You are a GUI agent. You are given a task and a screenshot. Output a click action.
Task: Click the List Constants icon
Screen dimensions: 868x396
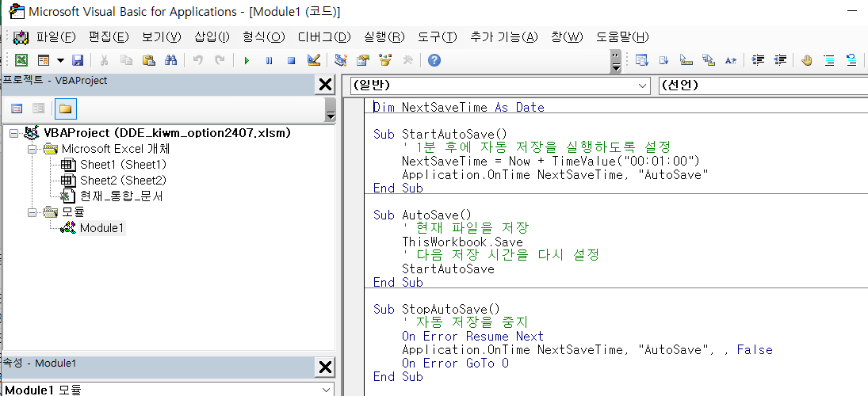pos(663,60)
